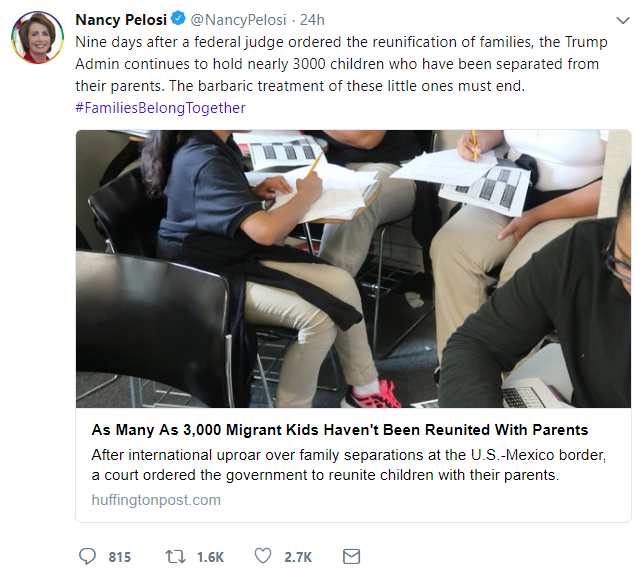
Task: Open the Nancy Pelosi display name link
Action: click(x=120, y=20)
